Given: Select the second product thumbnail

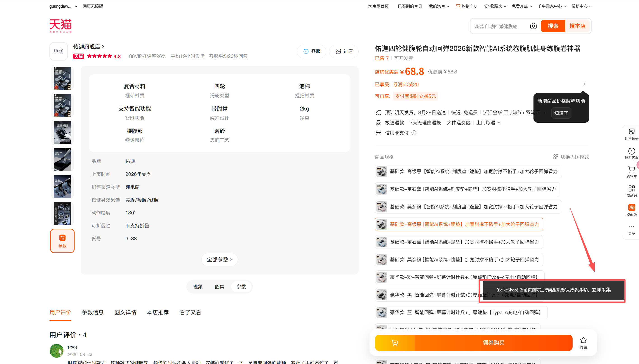Looking at the screenshot, I should pyautogui.click(x=62, y=105).
